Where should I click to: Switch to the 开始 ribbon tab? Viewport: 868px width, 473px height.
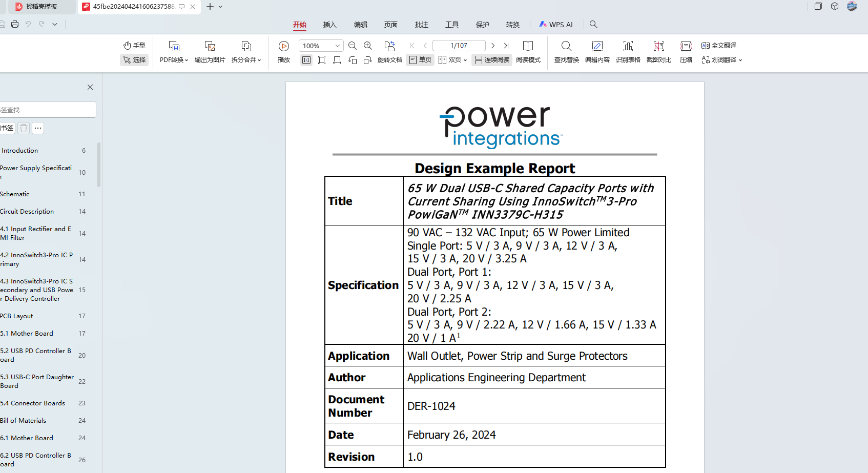point(300,25)
